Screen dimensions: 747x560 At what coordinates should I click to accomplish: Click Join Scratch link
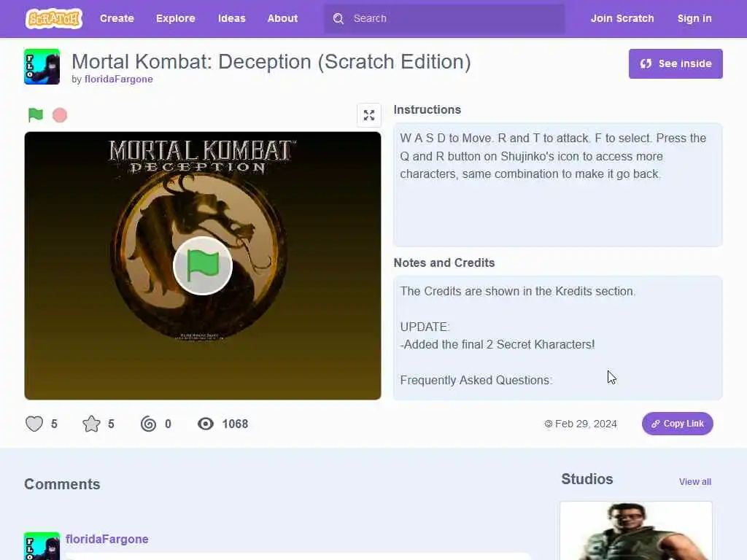(x=622, y=18)
